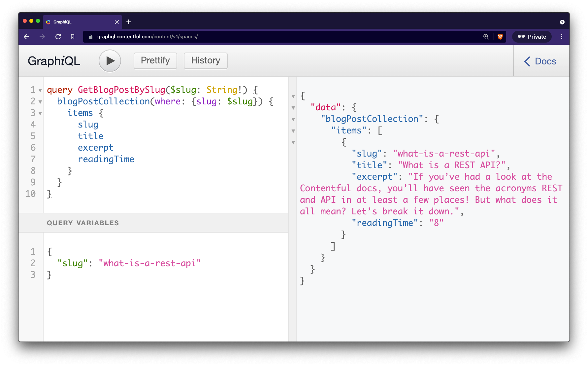Viewport: 588px width, 366px height.
Task: Collapse the query fold arrow on line 1
Action: coord(40,90)
